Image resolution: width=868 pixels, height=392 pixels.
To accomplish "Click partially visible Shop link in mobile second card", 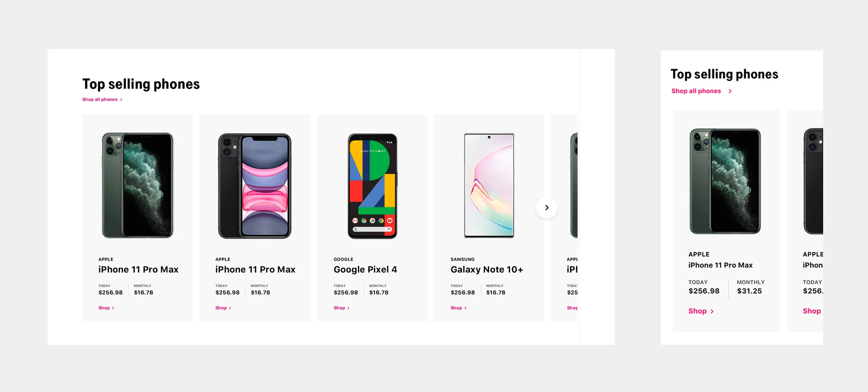I will point(812,311).
